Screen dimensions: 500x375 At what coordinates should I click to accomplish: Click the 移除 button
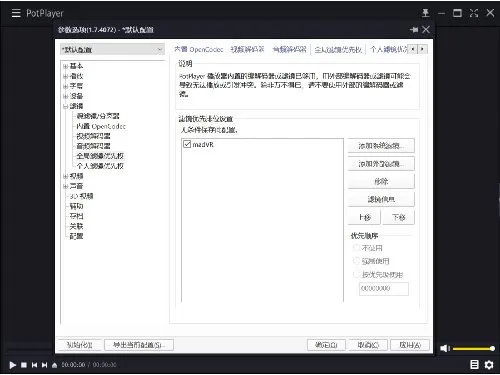click(x=381, y=182)
